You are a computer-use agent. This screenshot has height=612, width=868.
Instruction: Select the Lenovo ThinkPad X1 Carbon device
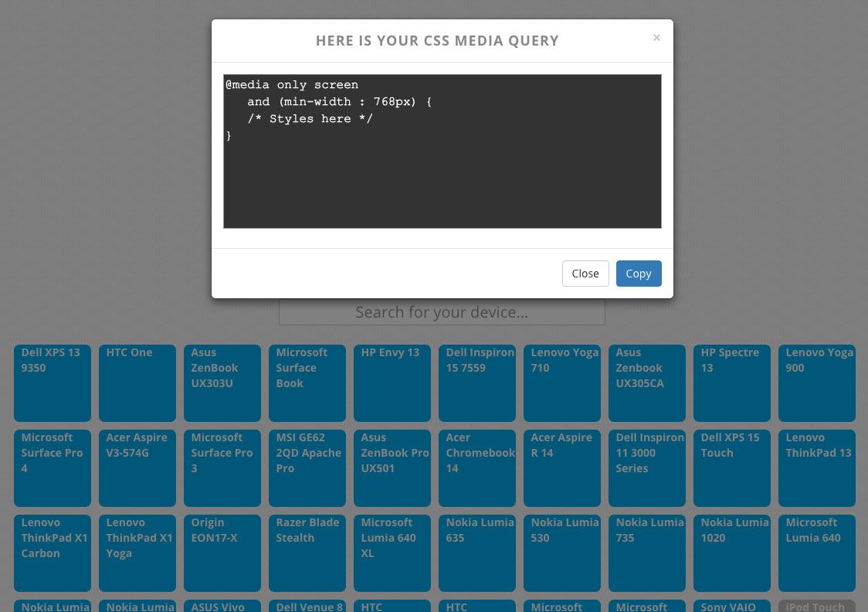52,552
